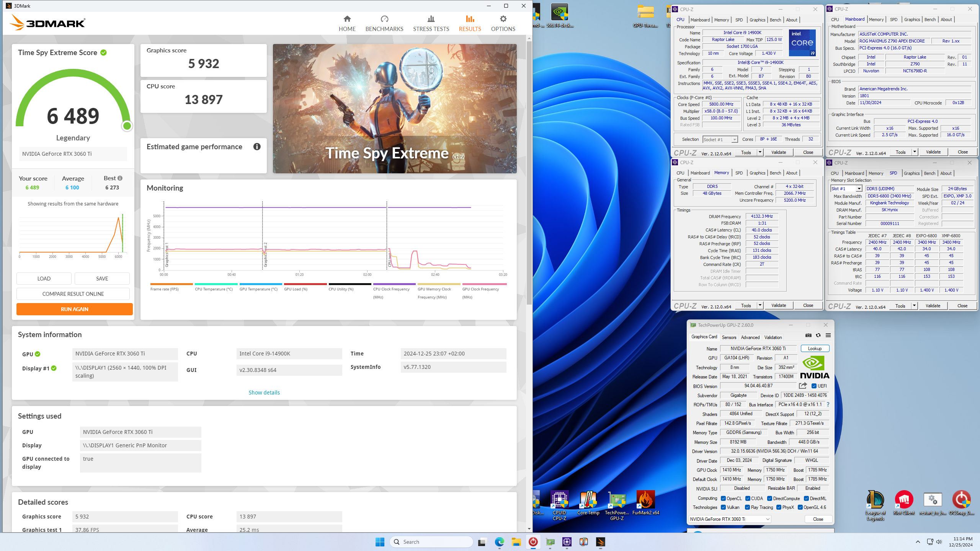Open the BENCHMARKS section in 3DMark
Screen dimensions: 980x551
coord(384,23)
